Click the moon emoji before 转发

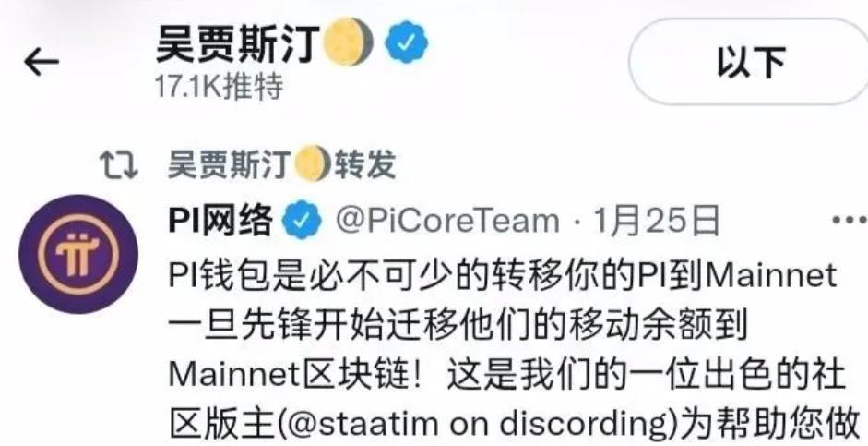click(x=312, y=165)
